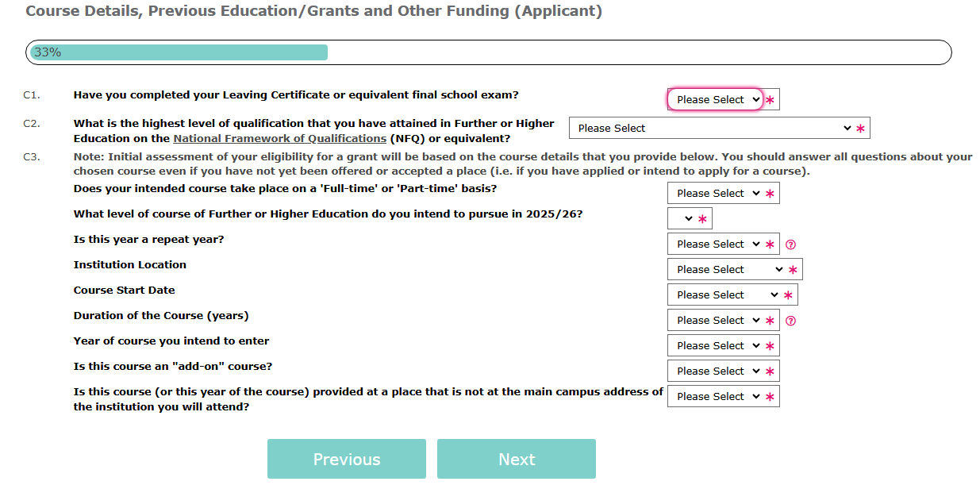The width and height of the screenshot is (980, 485).
Task: Follow National Framework of Qualifications link
Action: click(279, 138)
